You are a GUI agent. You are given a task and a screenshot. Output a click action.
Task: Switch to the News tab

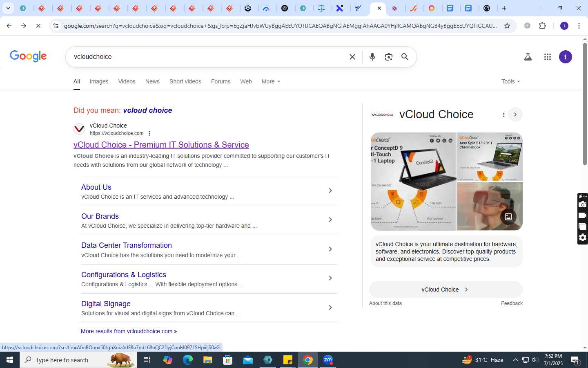[x=152, y=81]
